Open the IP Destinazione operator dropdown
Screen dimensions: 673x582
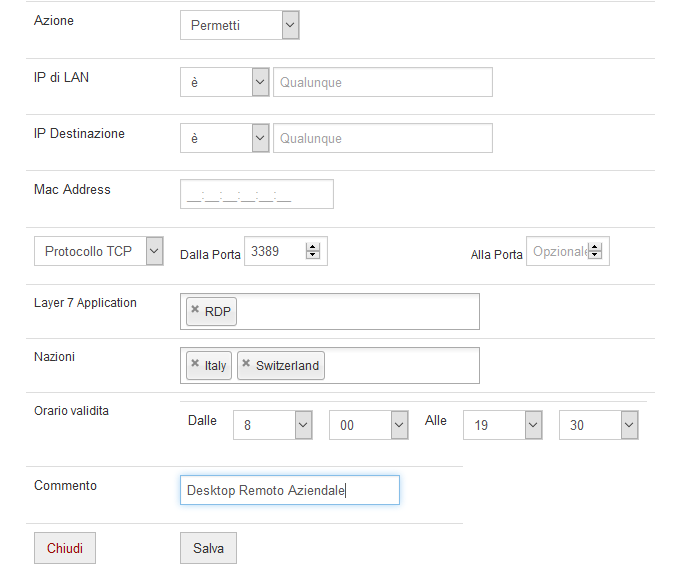coord(225,138)
